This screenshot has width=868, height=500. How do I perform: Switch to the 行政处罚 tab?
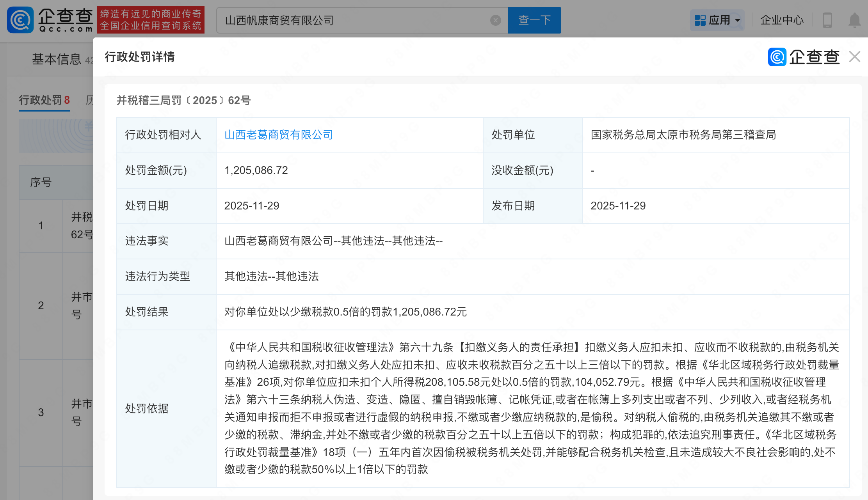(44, 100)
